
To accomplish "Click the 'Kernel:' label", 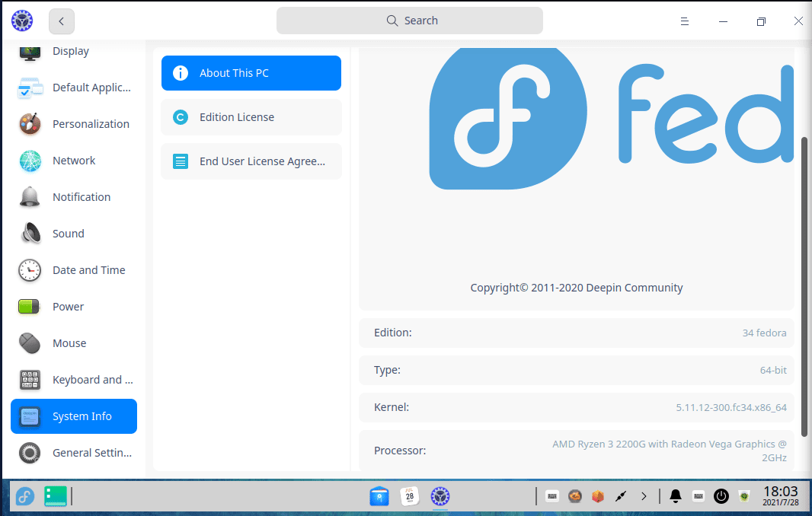I will [392, 407].
